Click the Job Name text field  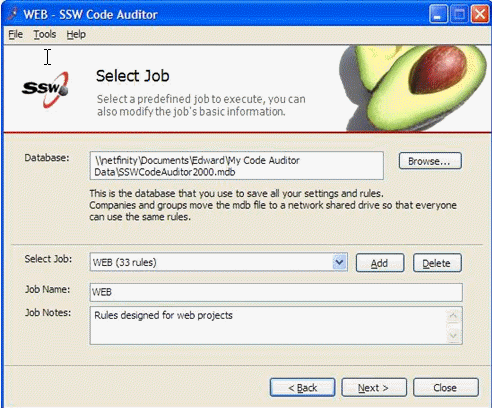(x=276, y=292)
